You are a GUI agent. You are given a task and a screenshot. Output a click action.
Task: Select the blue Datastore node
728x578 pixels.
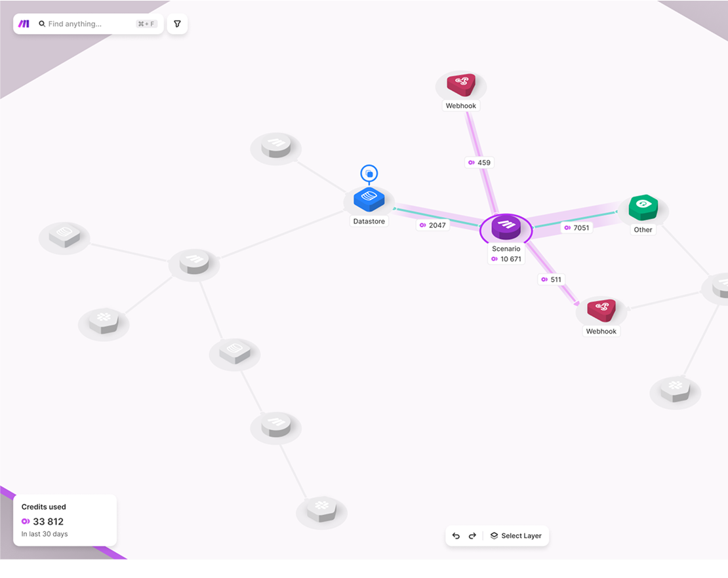(x=369, y=199)
